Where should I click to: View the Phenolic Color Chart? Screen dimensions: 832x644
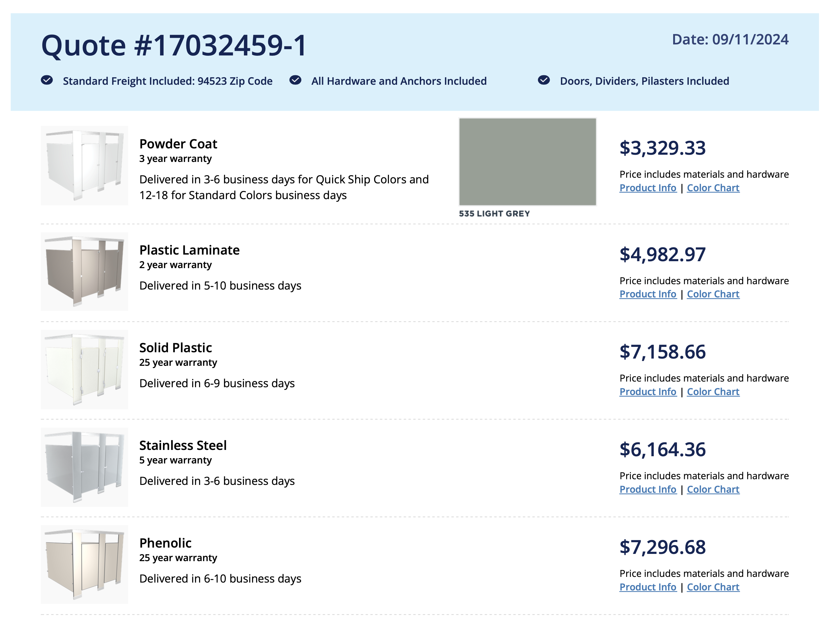(x=713, y=587)
